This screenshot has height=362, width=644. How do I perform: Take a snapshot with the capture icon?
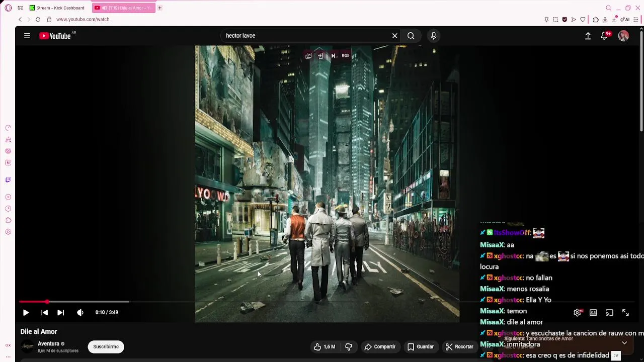pyautogui.click(x=555, y=20)
